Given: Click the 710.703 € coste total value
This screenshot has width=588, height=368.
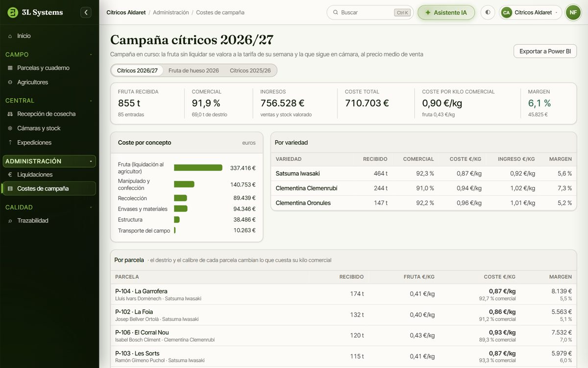Looking at the screenshot, I should (367, 103).
